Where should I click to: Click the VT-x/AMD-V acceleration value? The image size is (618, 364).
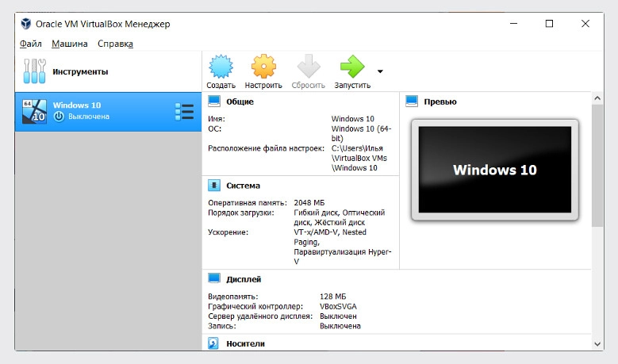[x=317, y=232]
